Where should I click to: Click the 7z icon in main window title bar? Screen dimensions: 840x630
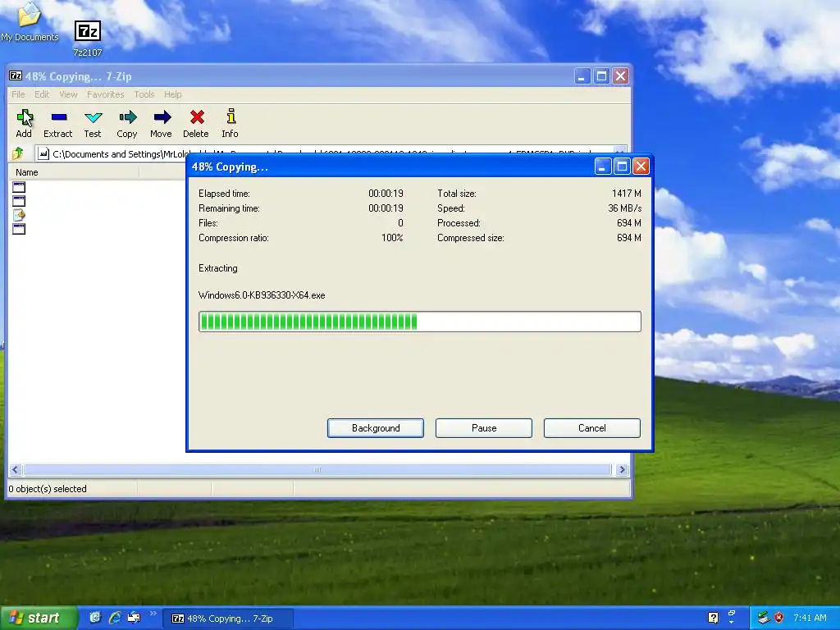pyautogui.click(x=16, y=76)
